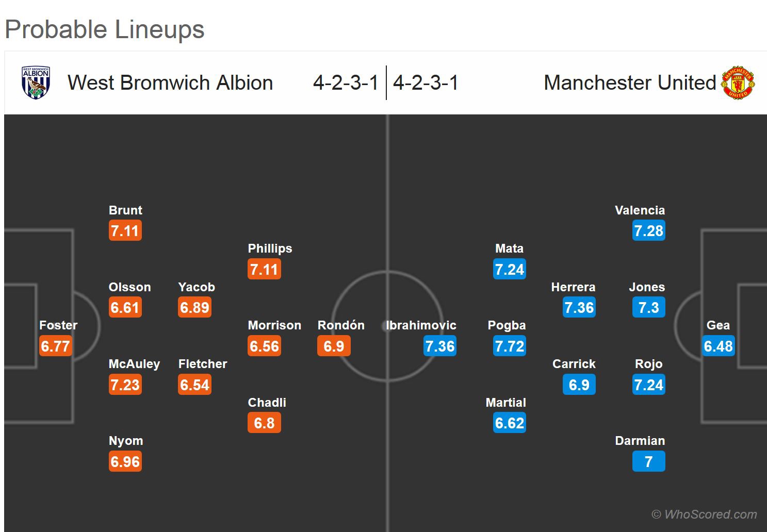Click Gea's 6.48 rating badge
Image resolution: width=767 pixels, height=532 pixels.
click(718, 346)
